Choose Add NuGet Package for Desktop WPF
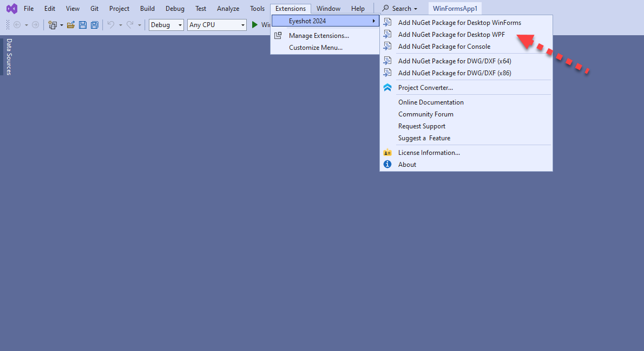Screen dimensions: 644x351 pyautogui.click(x=466, y=35)
